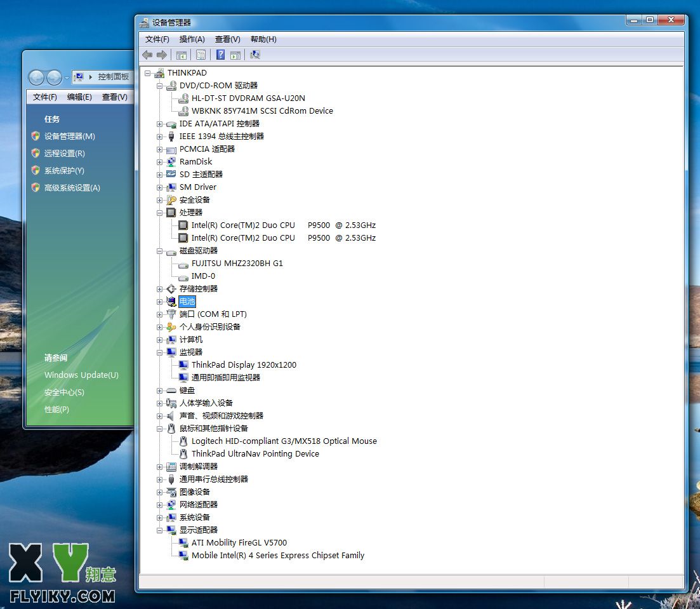
Task: Expand the 系统设备 node
Action: [159, 518]
